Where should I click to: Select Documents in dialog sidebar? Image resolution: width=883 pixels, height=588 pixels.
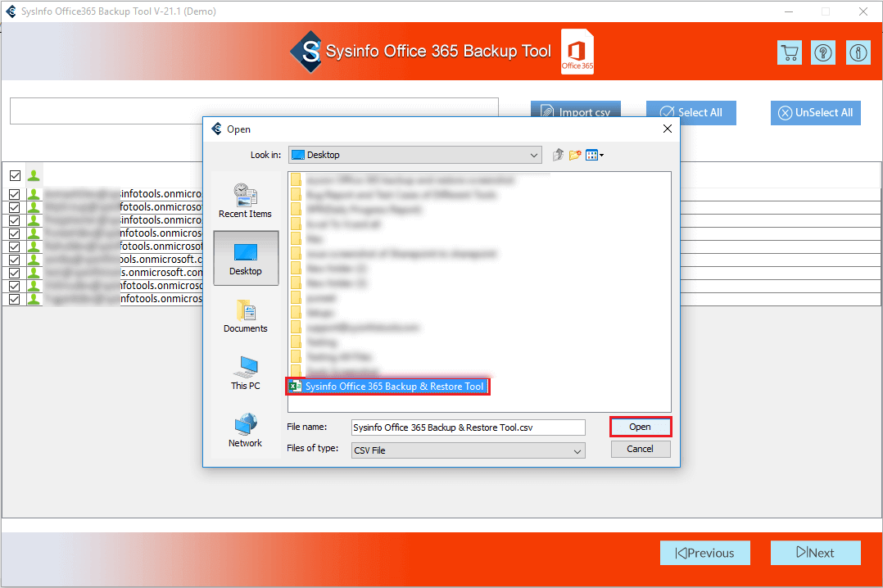click(x=245, y=316)
